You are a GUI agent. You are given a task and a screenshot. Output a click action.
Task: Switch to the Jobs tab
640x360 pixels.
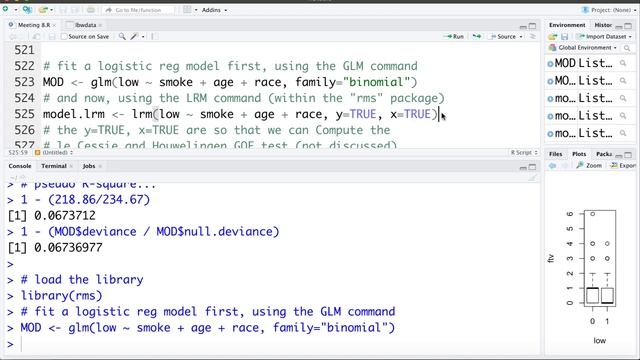pos(89,166)
